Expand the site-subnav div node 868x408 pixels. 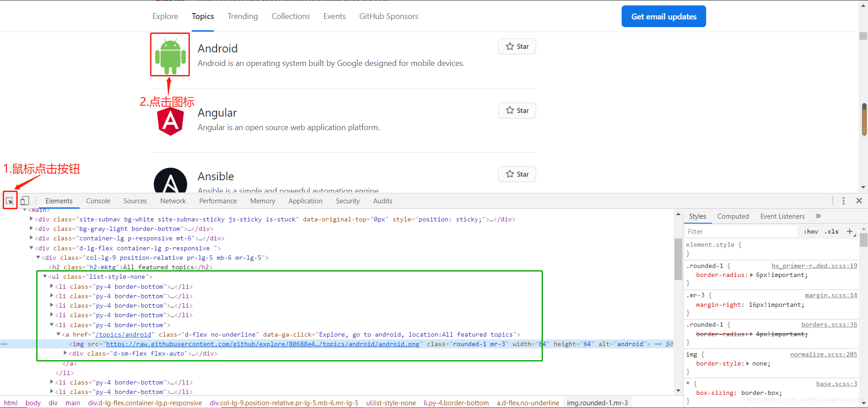31,219
